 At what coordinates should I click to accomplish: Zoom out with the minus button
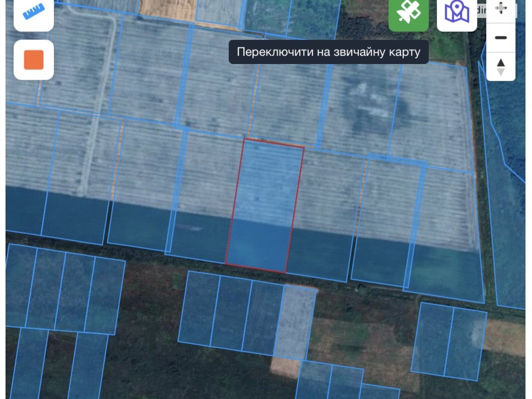pos(501,38)
